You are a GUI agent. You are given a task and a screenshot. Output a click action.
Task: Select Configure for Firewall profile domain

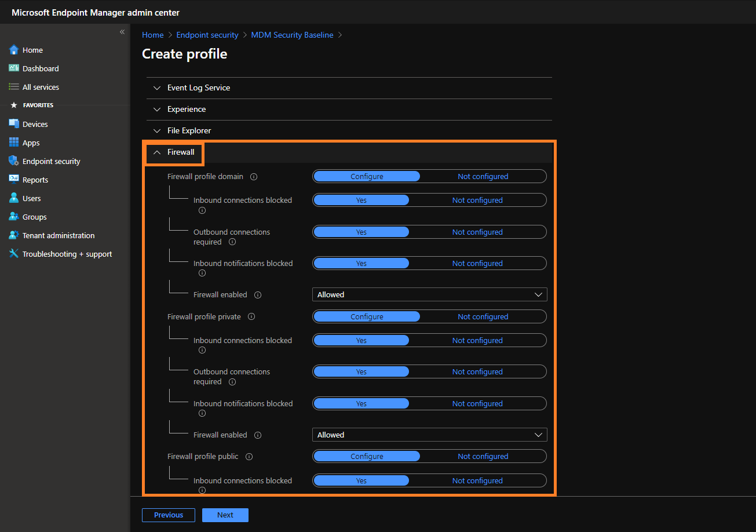point(367,176)
